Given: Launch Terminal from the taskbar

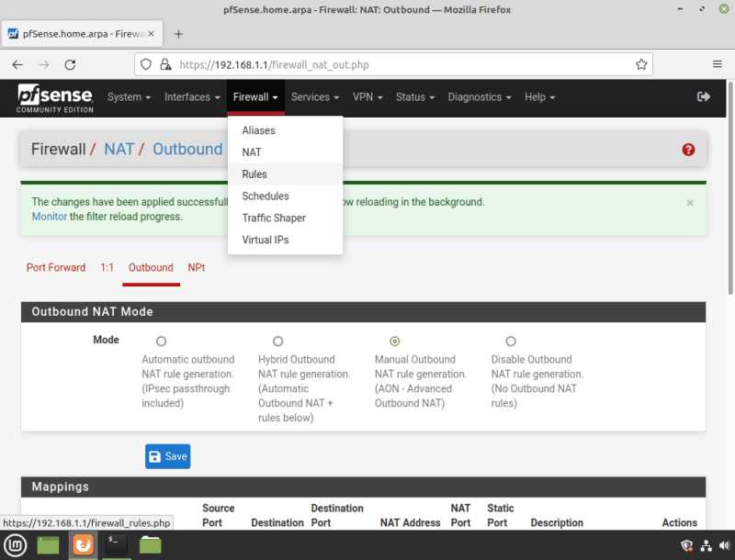Looking at the screenshot, I should point(117,544).
